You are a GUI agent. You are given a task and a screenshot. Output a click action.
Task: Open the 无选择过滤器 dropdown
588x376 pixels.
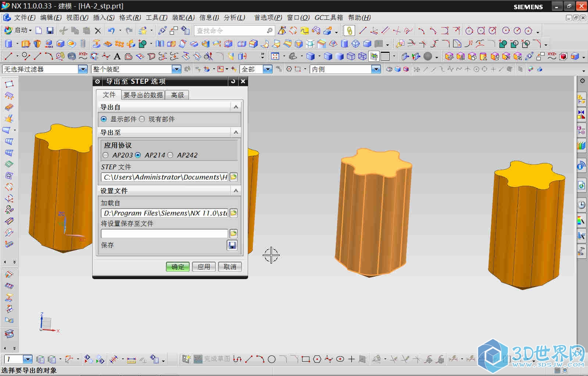pos(83,69)
